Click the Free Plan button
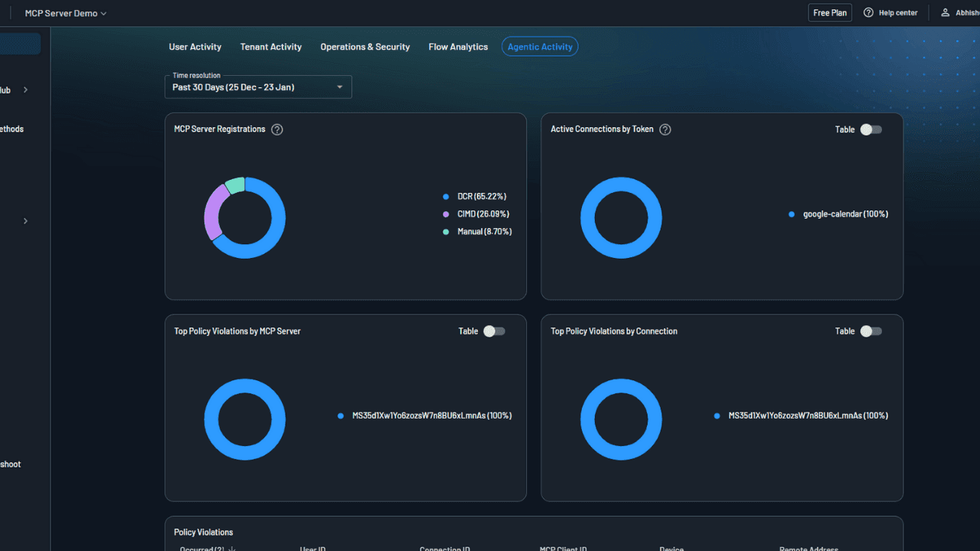980x551 pixels. [830, 12]
